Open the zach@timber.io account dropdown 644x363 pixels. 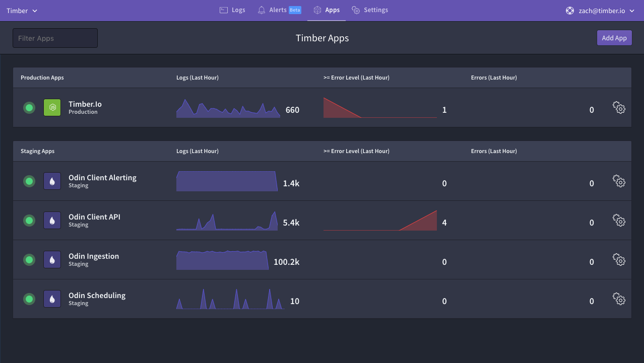point(601,10)
